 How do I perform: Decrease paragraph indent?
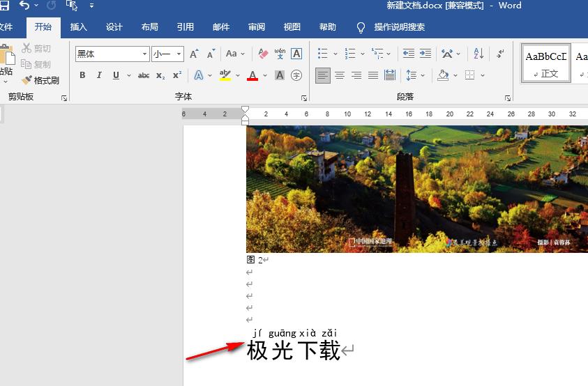pyautogui.click(x=408, y=54)
